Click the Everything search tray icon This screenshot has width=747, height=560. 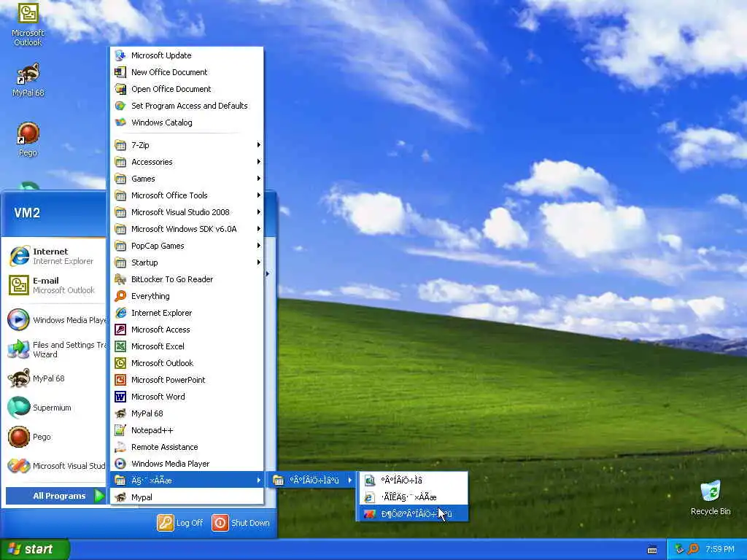click(694, 549)
